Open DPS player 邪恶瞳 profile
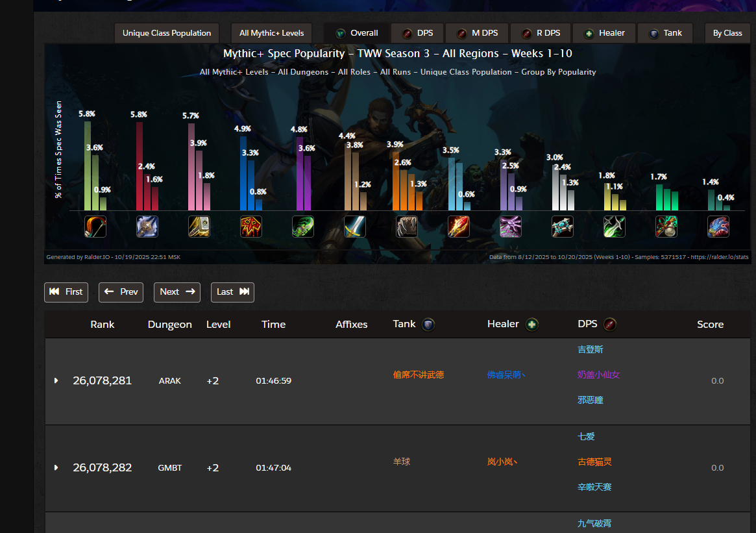Image resolution: width=756 pixels, height=533 pixels. (590, 400)
